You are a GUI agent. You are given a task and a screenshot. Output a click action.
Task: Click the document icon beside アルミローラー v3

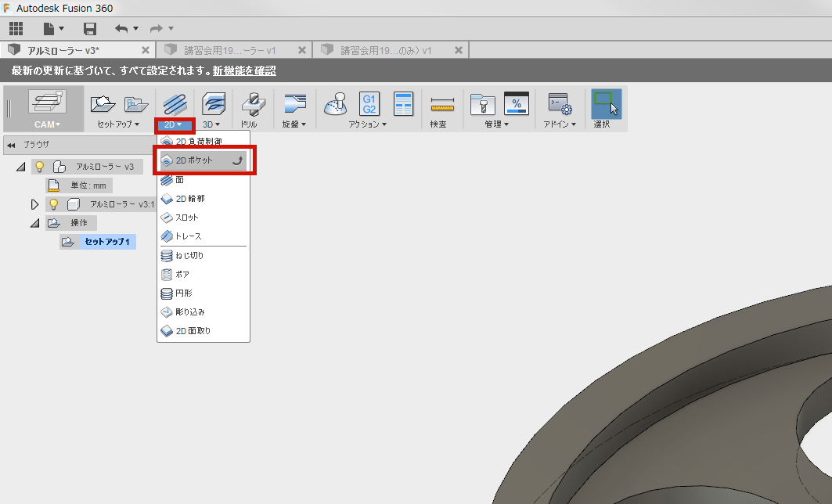click(x=59, y=167)
